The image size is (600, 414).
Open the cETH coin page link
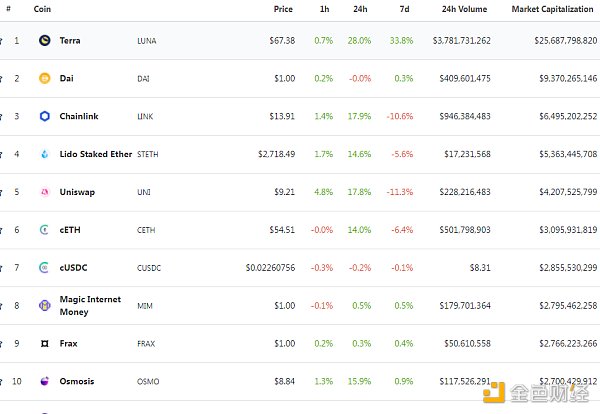pos(70,230)
